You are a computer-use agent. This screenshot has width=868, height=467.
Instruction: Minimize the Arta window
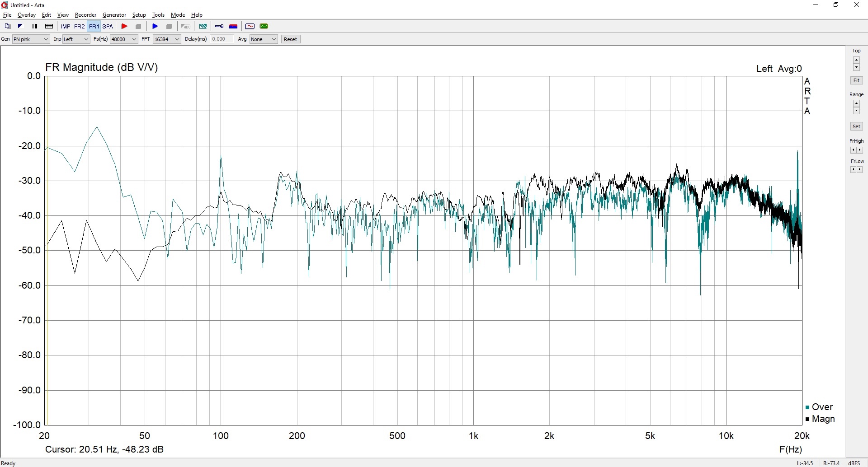coord(816,5)
